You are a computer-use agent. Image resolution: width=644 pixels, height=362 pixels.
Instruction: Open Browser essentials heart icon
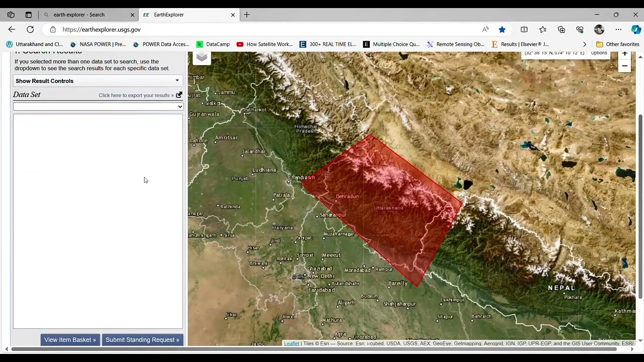(580, 30)
